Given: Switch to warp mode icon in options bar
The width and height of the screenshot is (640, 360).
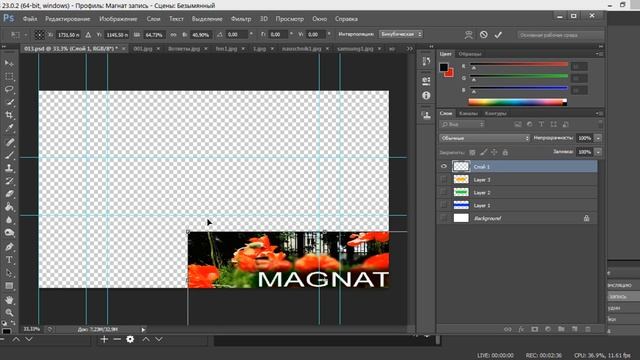Looking at the screenshot, I should [469, 35].
